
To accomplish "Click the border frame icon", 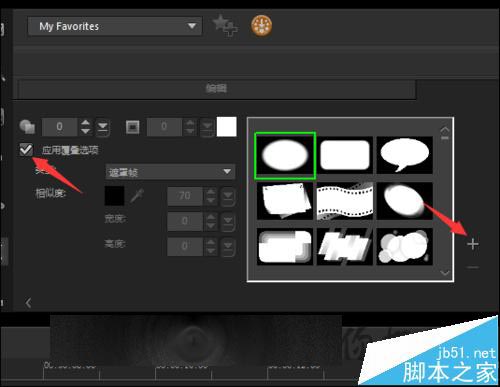I will pos(132,127).
